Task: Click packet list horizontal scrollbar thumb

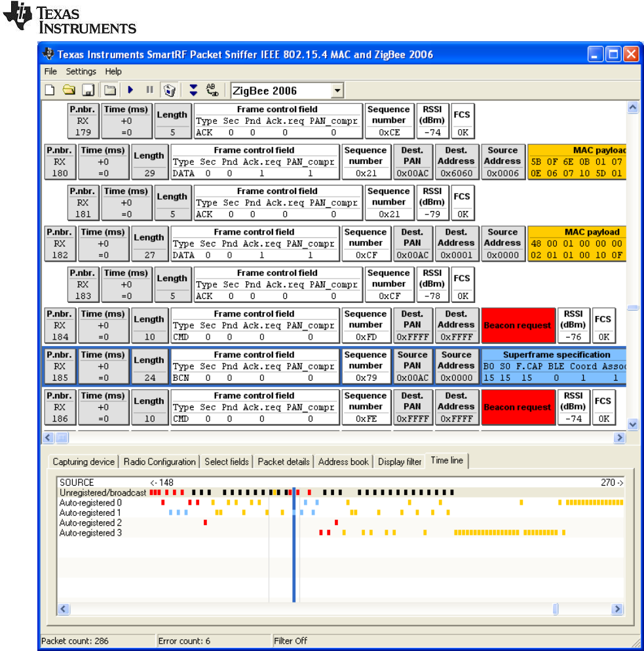Action: tap(62, 437)
